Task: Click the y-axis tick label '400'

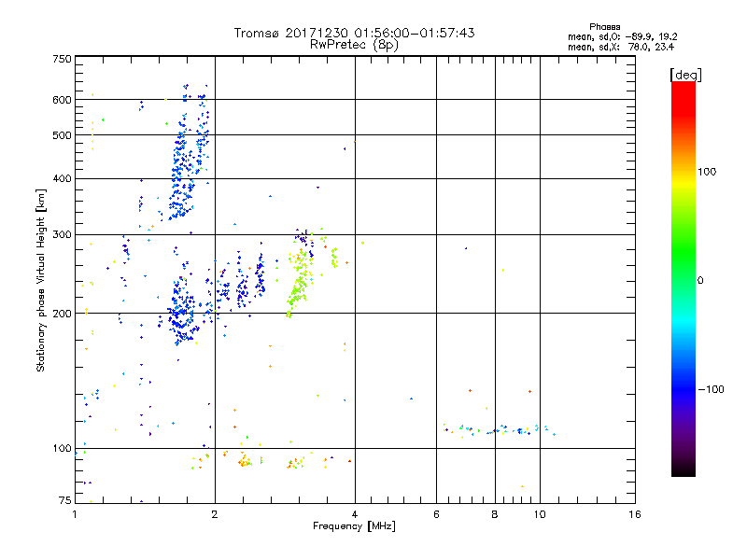Action: pos(62,179)
